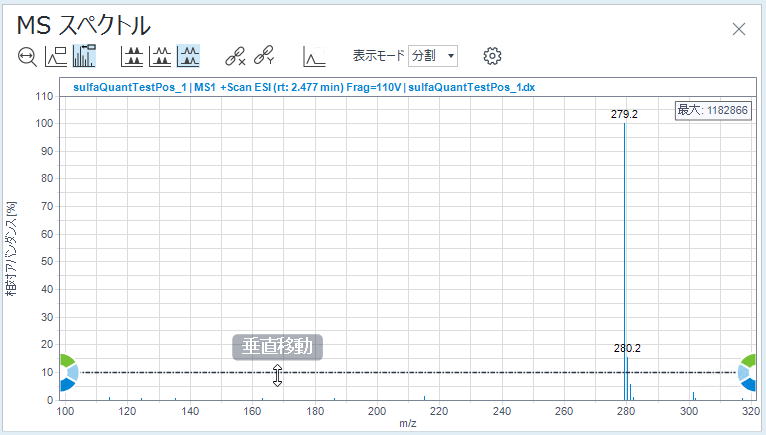Select the first stacked spectra layout icon

coord(132,56)
